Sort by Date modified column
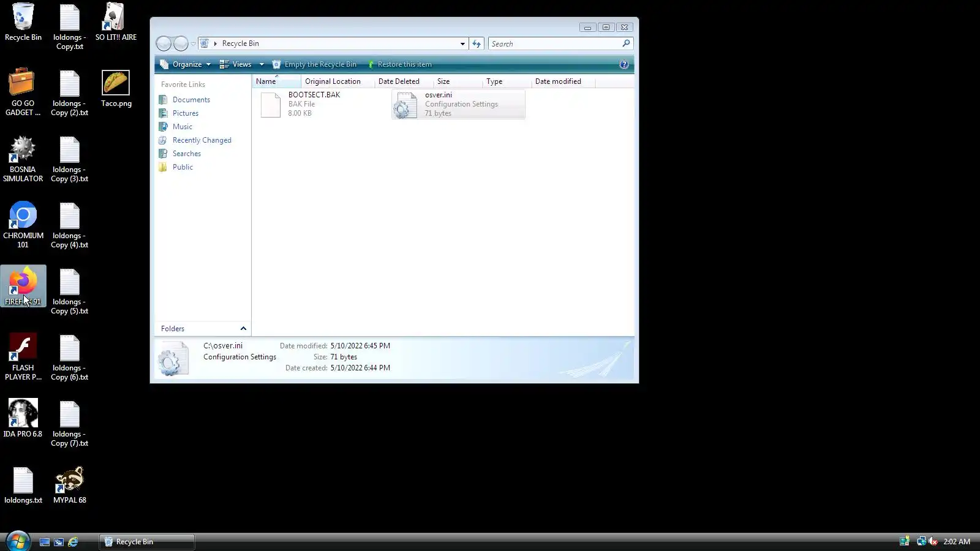The width and height of the screenshot is (980, 551). (x=563, y=81)
